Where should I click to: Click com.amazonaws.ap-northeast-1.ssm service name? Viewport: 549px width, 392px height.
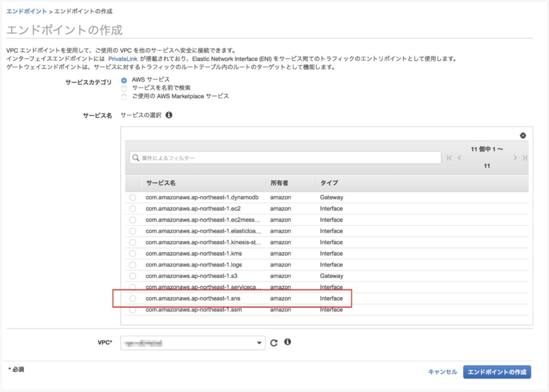(194, 310)
